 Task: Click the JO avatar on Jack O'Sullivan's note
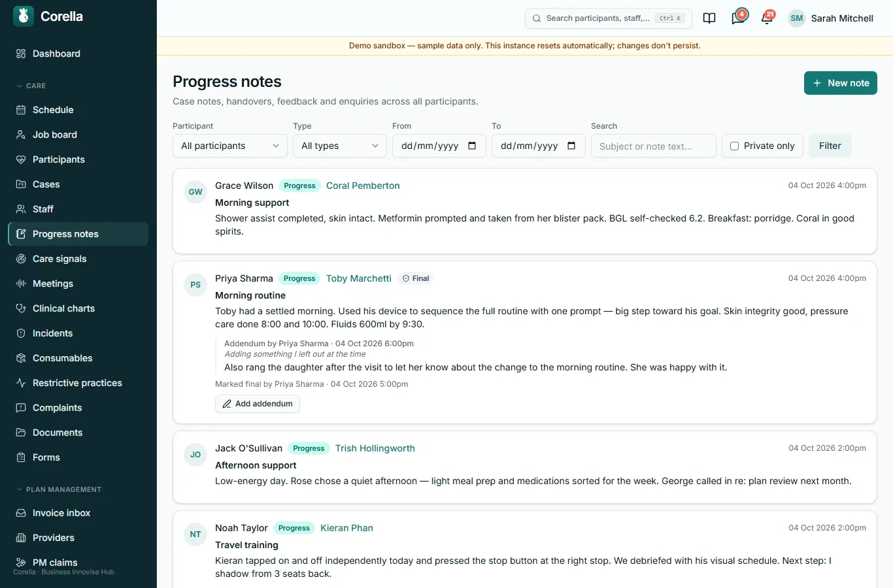[195, 455]
